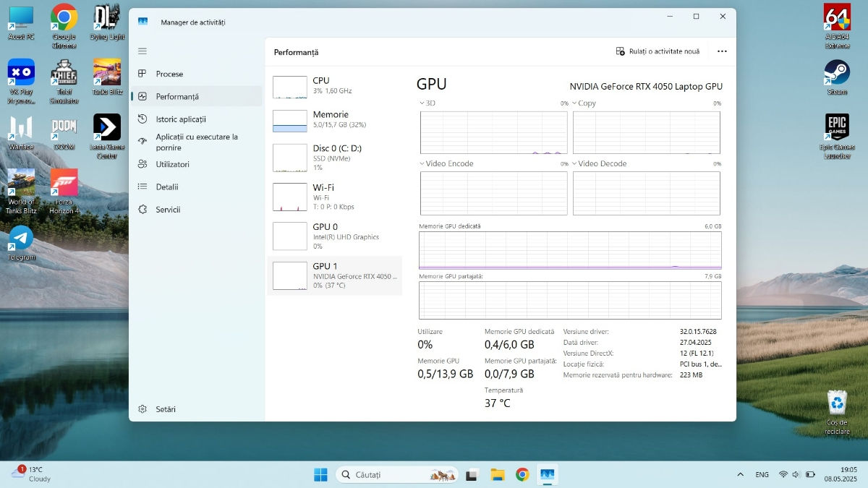The width and height of the screenshot is (868, 488).
Task: Open the Detalii page
Action: 197,187
